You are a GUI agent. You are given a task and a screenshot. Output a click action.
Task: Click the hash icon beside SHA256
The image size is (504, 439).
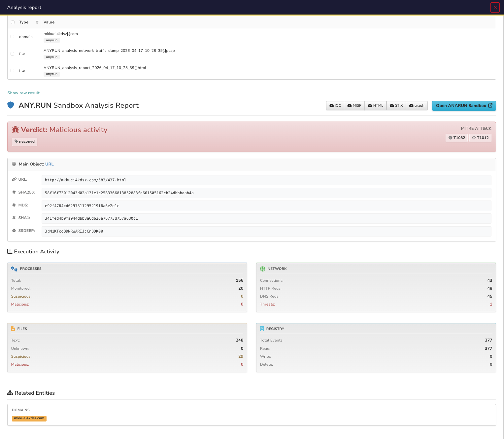14,192
